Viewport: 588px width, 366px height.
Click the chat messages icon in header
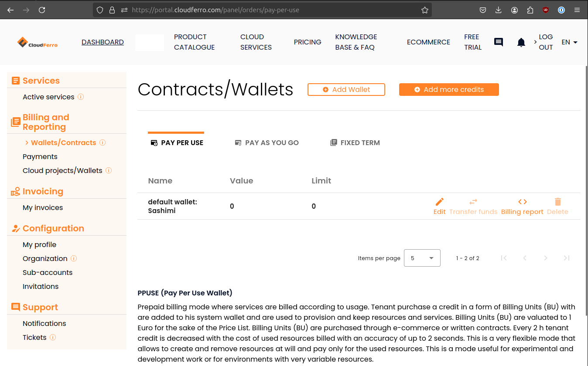point(499,42)
